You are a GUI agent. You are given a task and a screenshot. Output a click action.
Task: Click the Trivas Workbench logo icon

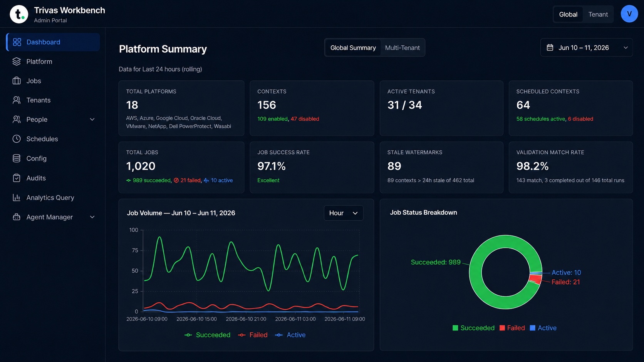coord(19,14)
